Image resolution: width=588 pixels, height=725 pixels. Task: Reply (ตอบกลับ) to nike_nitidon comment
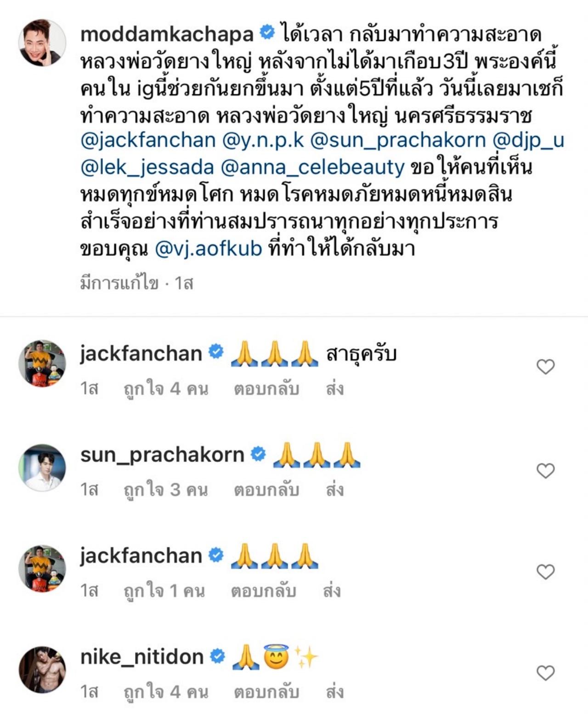point(266,692)
